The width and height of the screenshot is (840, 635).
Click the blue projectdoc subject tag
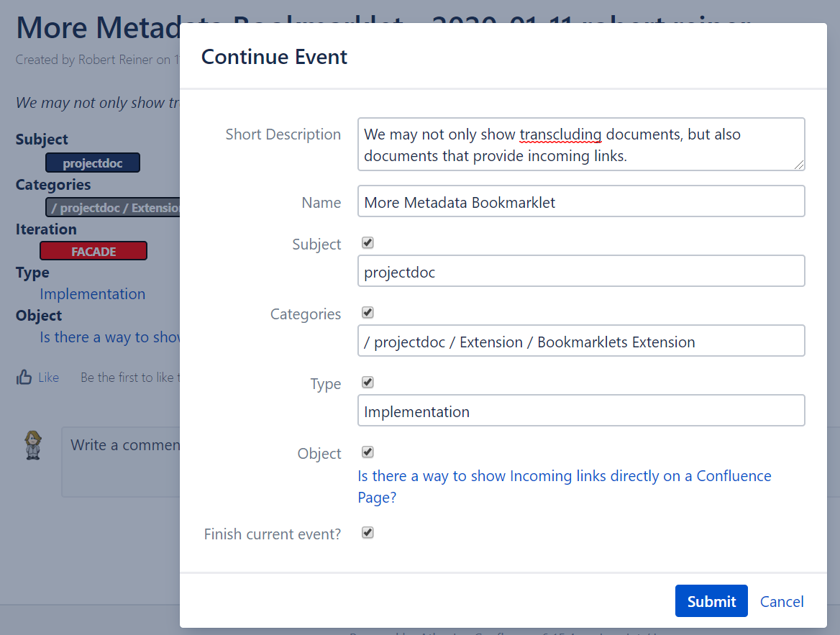click(92, 163)
